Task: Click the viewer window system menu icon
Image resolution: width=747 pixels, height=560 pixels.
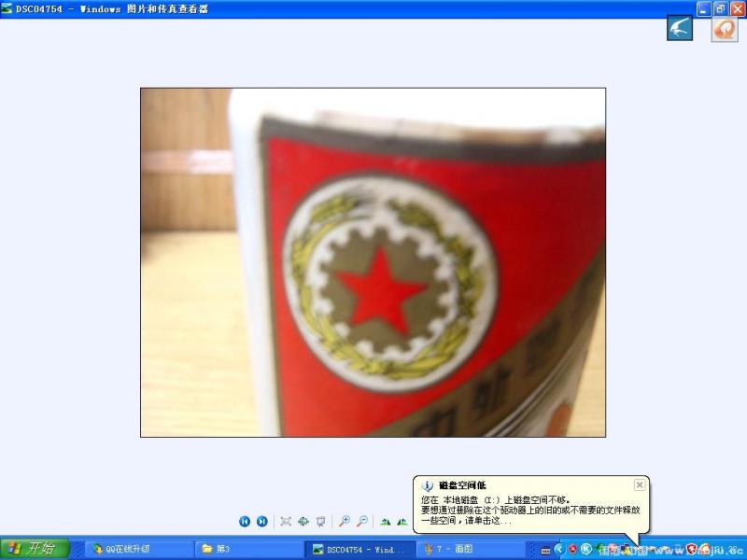Action: pyautogui.click(x=7, y=8)
